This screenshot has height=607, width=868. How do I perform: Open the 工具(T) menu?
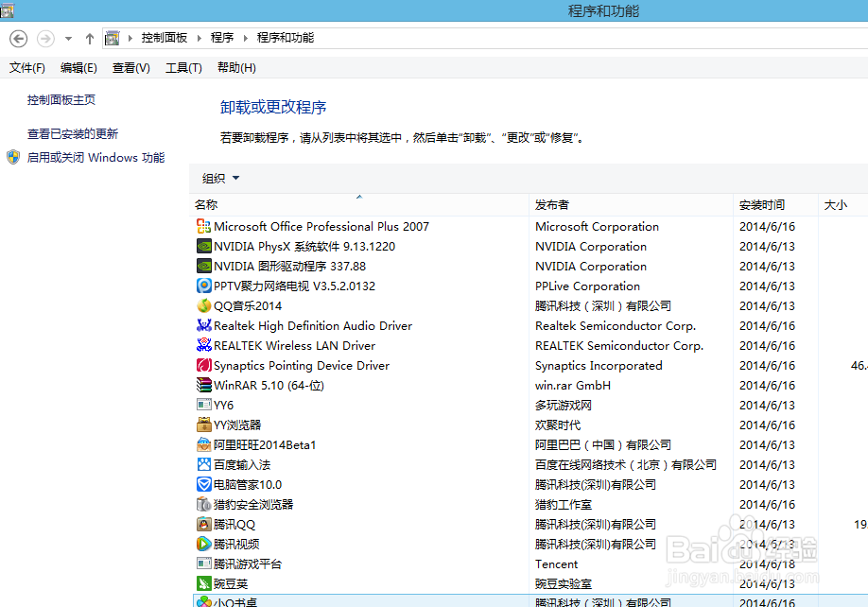pyautogui.click(x=183, y=67)
